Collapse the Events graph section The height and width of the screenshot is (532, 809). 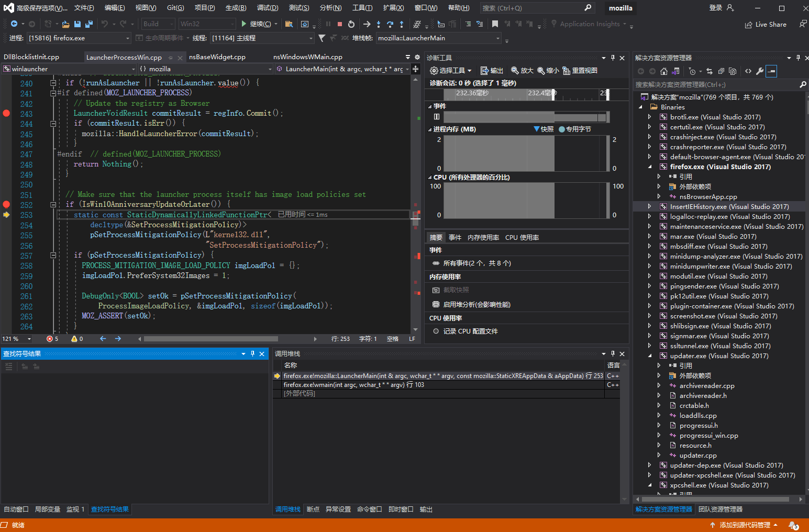point(430,106)
